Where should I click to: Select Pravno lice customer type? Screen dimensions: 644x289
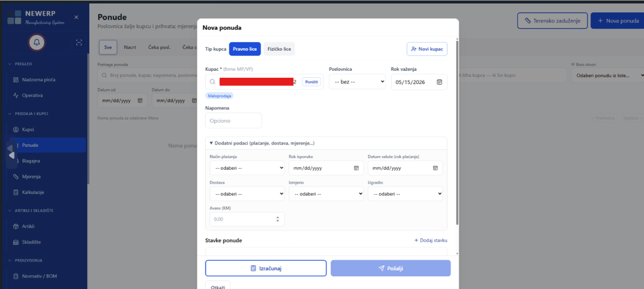[245, 49]
